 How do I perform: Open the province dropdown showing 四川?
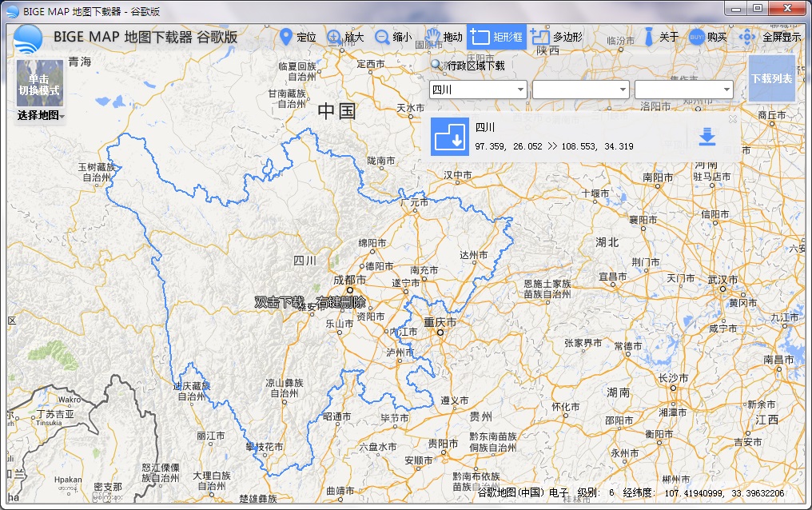(478, 90)
